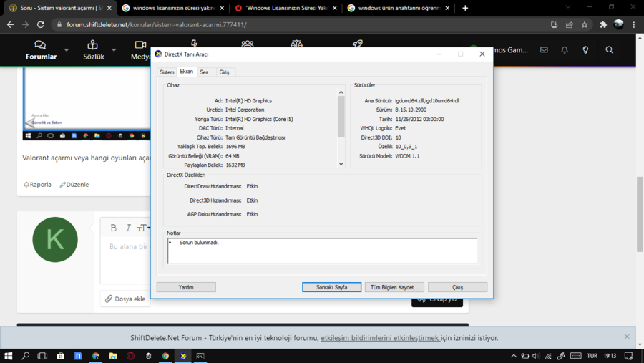
Task: Open a new browser tab
Action: (465, 8)
